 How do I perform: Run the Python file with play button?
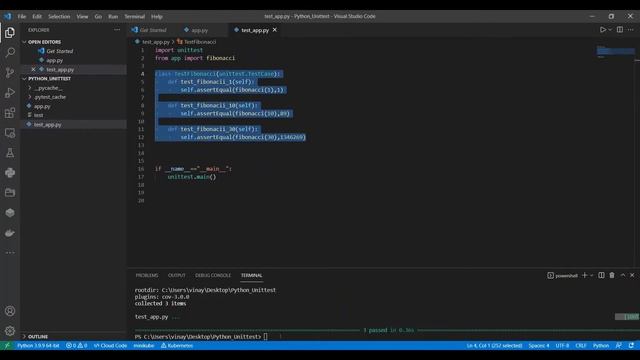click(x=602, y=30)
